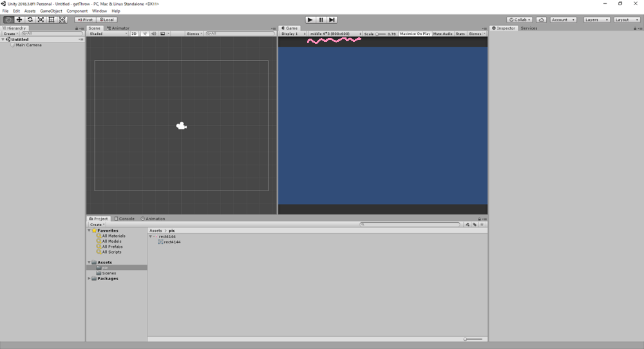The width and height of the screenshot is (644, 349).
Task: Toggle Mute Audio in Game view
Action: [443, 33]
